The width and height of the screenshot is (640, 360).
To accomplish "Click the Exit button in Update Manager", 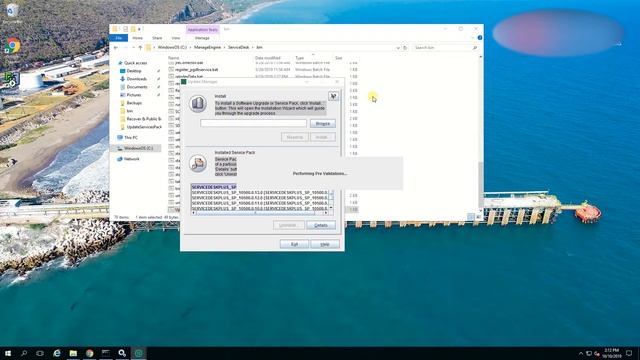I will click(x=294, y=244).
